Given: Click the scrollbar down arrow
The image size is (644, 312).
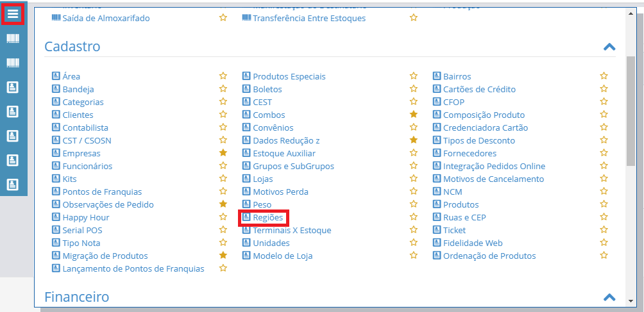Looking at the screenshot, I should tap(631, 300).
